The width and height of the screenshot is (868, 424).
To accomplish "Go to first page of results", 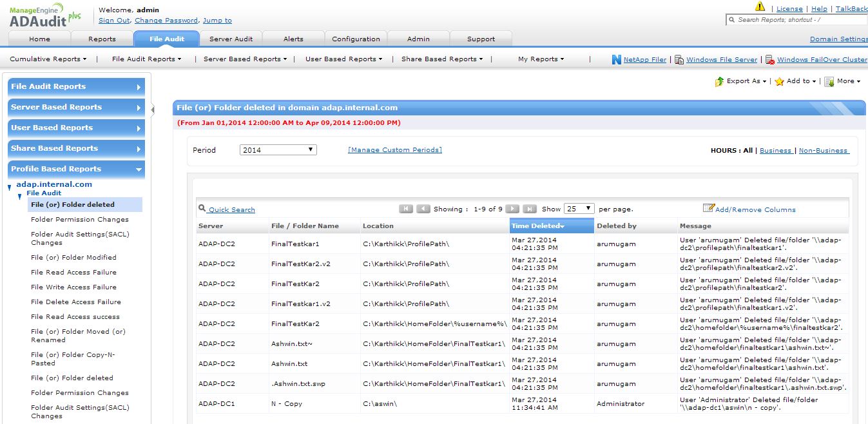I will [x=406, y=209].
